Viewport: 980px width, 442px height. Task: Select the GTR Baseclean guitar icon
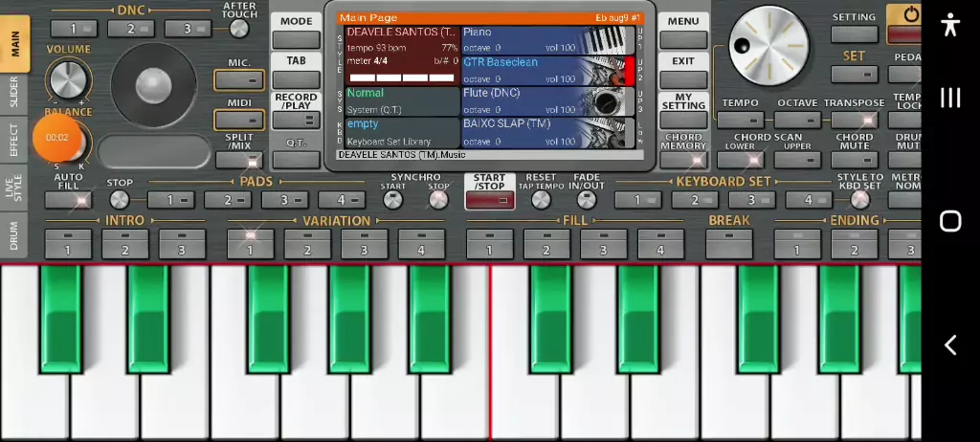click(609, 72)
